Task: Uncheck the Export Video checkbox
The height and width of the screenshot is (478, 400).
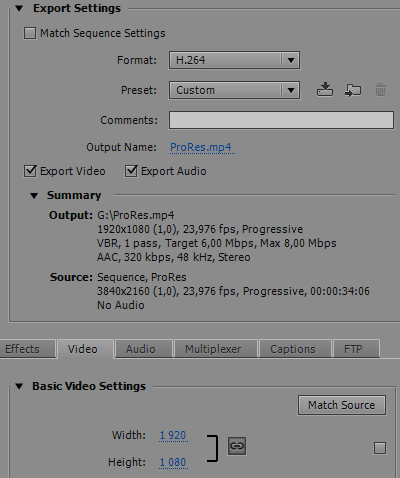Action: tap(30, 171)
